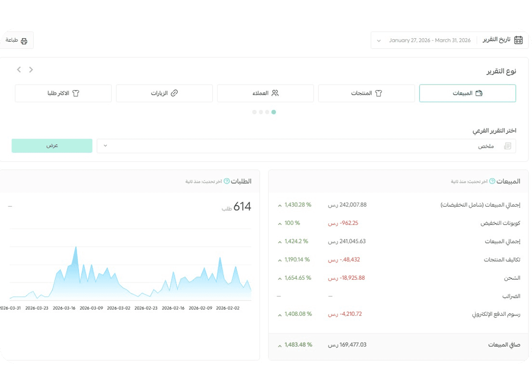Click the link icon on الزيارات tab
This screenshot has width=532, height=392.
coord(174,93)
